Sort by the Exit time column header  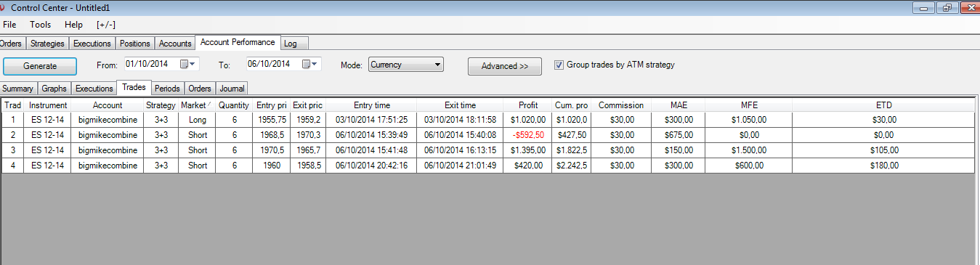point(460,105)
